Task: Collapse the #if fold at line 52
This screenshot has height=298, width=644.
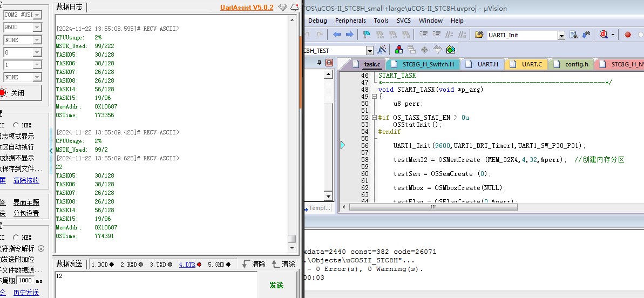Action: pos(374,117)
